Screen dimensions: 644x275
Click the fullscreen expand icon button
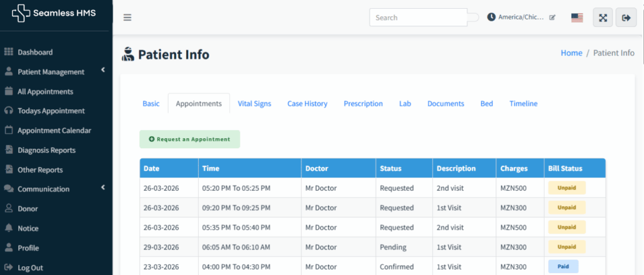coord(602,18)
